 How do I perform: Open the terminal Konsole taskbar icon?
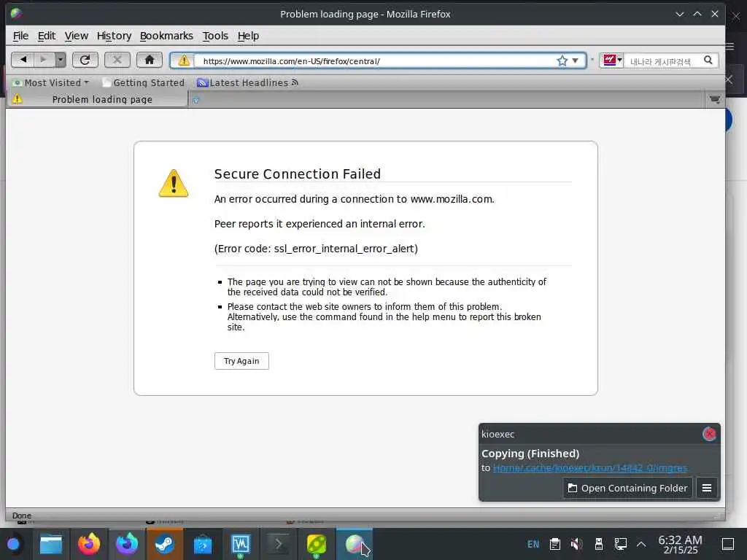coord(278,544)
